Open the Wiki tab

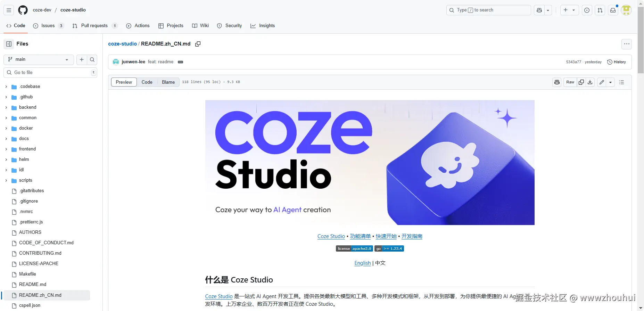tap(200, 26)
